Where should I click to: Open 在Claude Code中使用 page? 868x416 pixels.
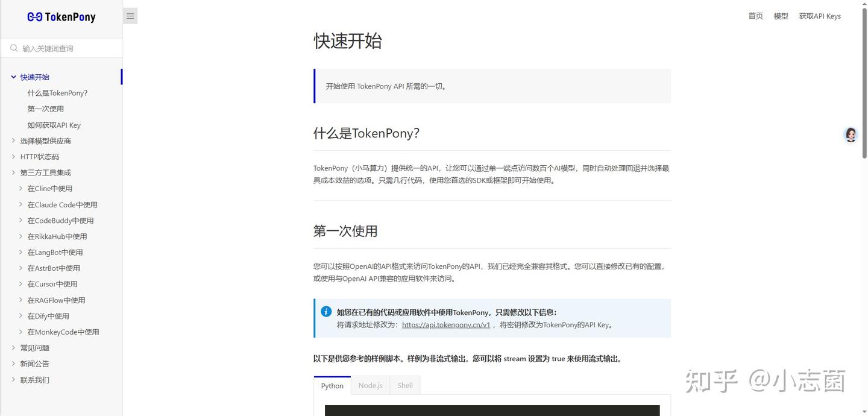point(62,204)
